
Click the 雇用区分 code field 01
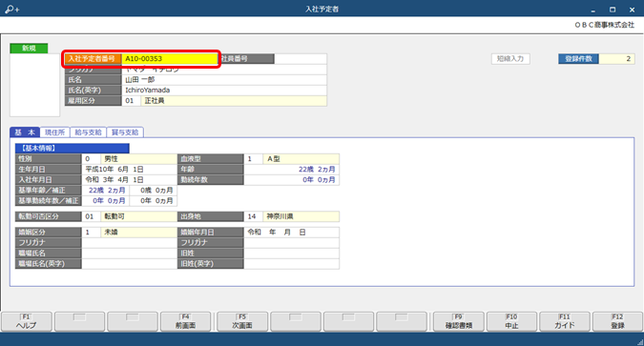tap(131, 100)
